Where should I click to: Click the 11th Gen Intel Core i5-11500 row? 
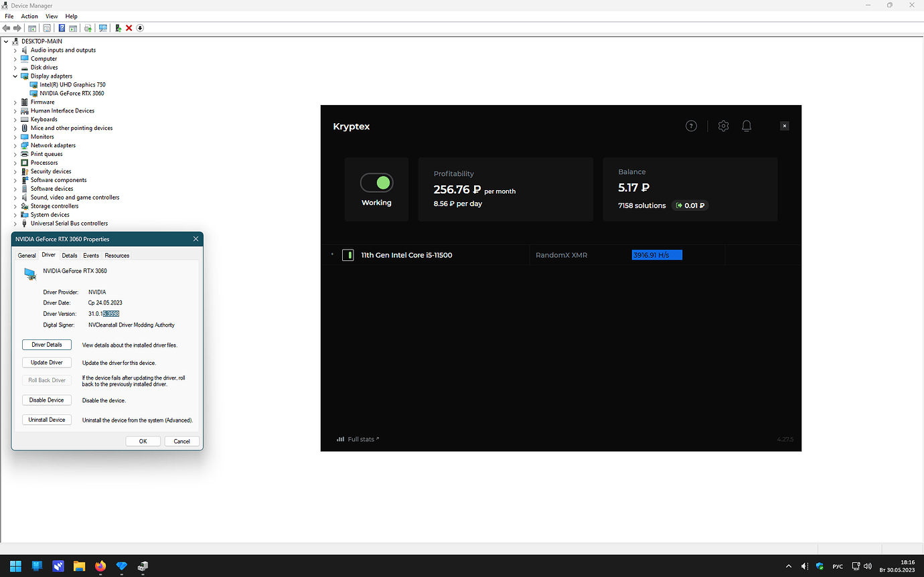561,255
